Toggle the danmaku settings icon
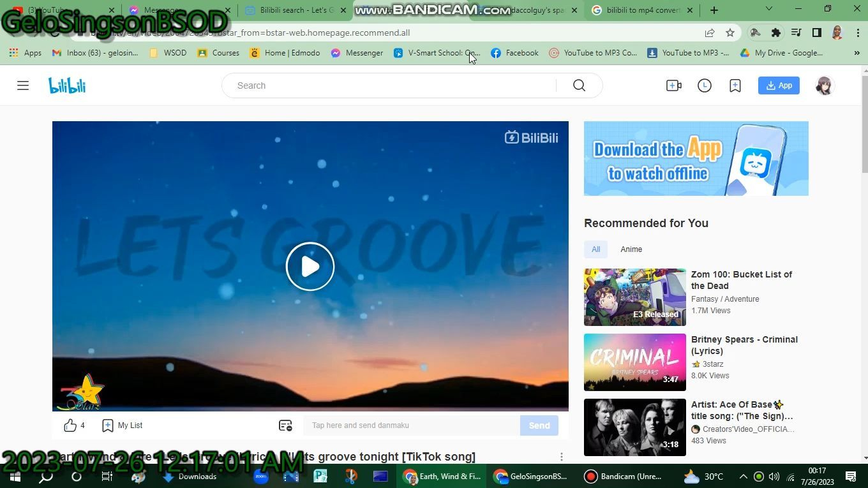Viewport: 868px width, 488px height. [285, 425]
